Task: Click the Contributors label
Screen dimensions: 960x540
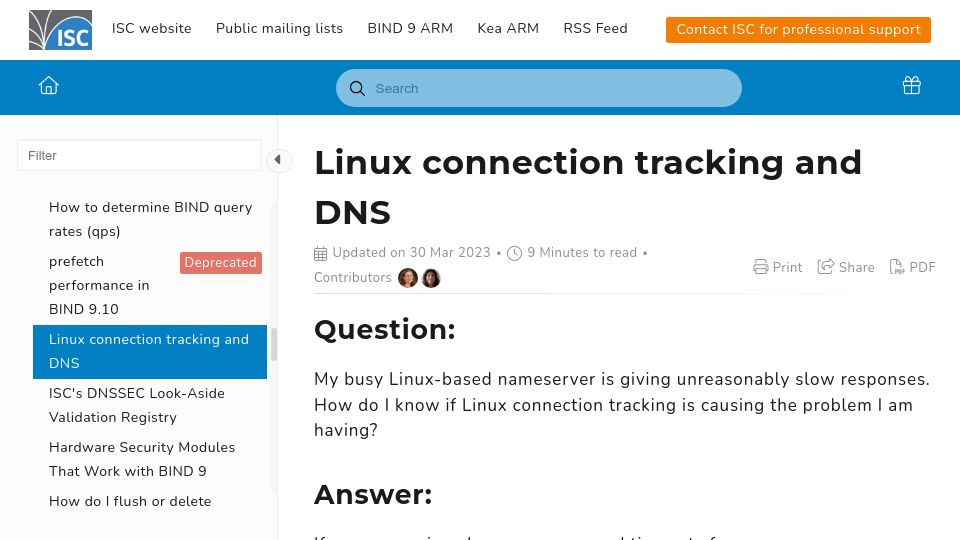Action: [353, 277]
